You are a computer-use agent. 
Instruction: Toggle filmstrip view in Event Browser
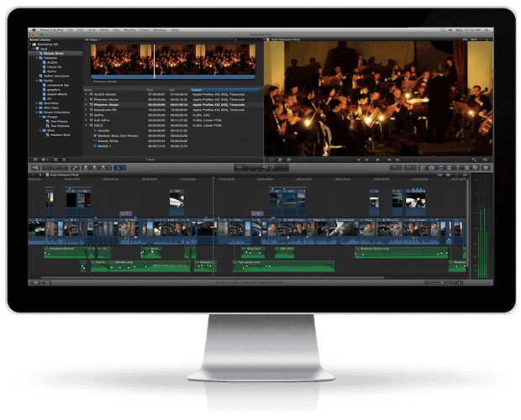55,160
